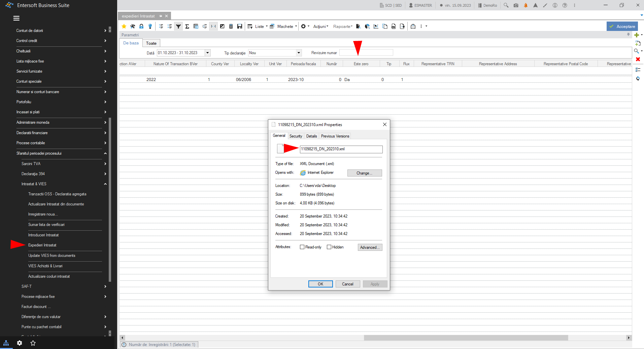Open the Tip declarație dropdown
Viewport: 644px width, 349px height.
298,53
